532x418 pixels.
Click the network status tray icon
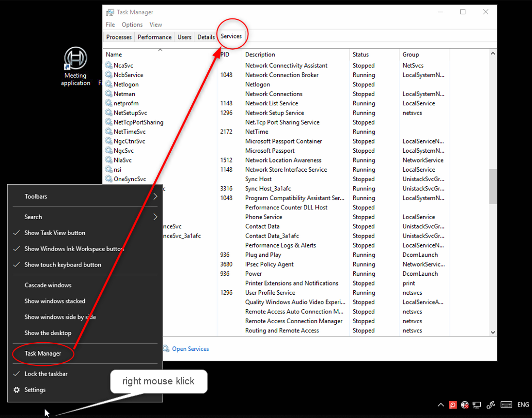coord(476,405)
